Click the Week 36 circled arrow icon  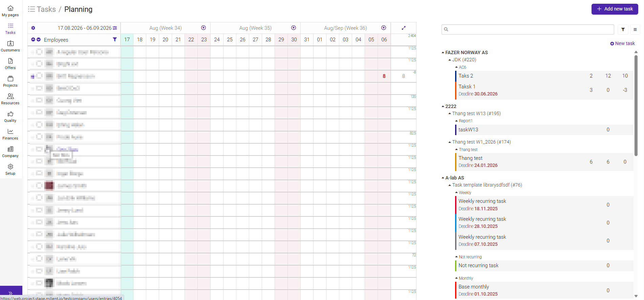click(384, 28)
